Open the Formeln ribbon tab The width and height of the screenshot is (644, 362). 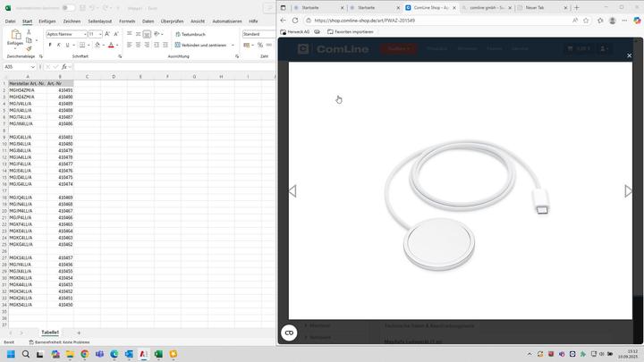(127, 21)
